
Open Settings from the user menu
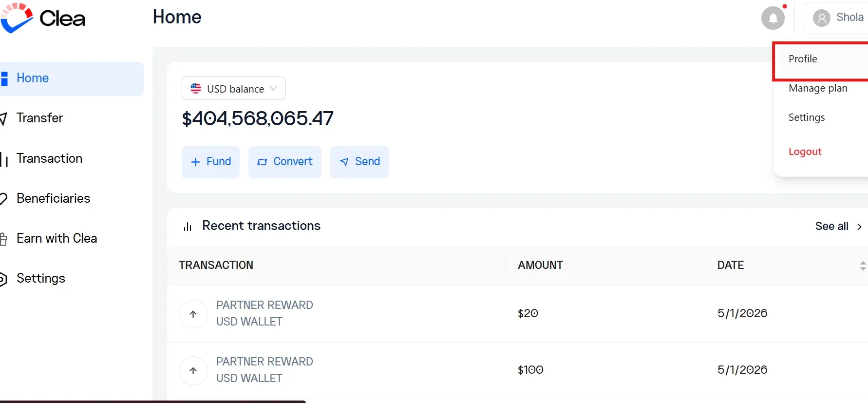(807, 117)
